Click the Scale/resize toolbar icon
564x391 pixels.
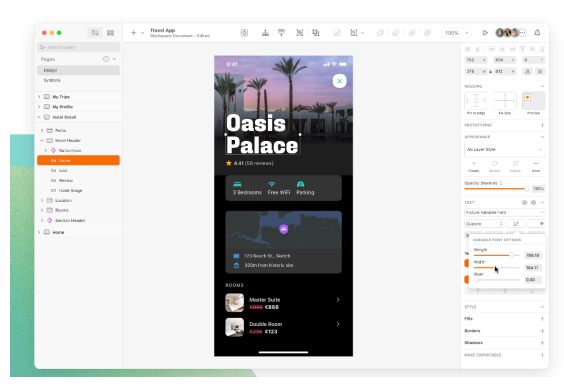(354, 33)
